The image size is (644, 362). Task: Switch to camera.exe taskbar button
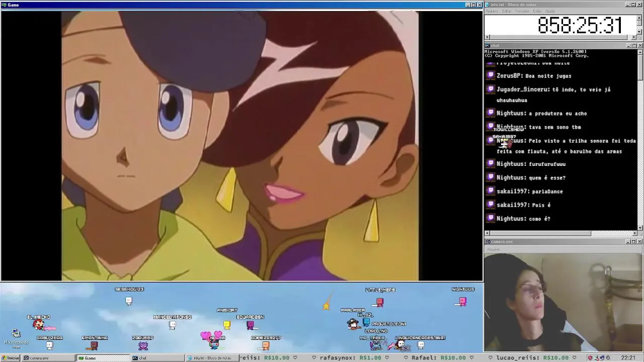point(48,358)
